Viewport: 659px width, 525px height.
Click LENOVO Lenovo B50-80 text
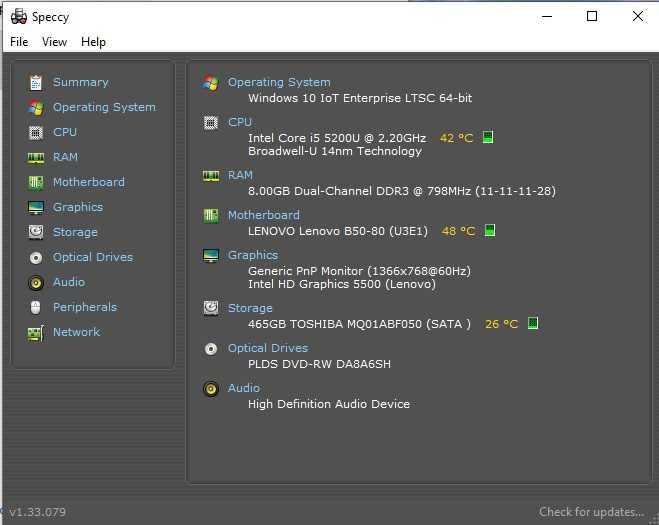[338, 231]
